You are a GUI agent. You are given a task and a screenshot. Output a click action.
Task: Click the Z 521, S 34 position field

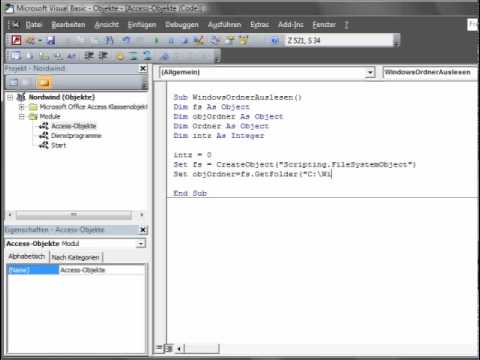tap(339, 41)
